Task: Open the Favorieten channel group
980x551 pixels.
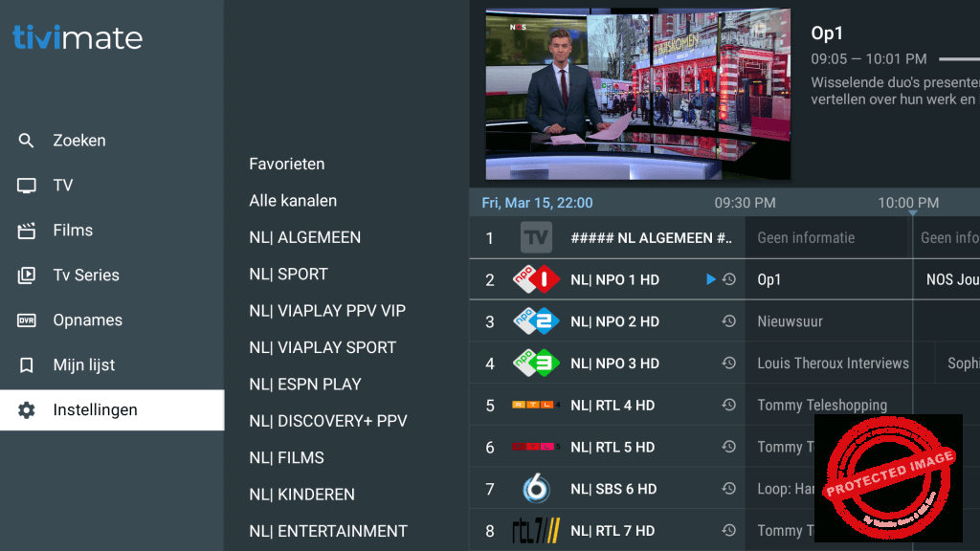Action: point(287,164)
